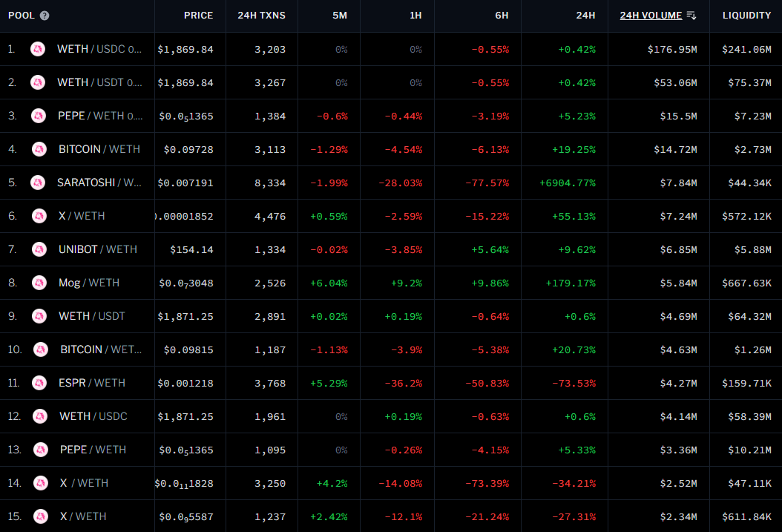
Task: Click the -73.53% ESPR 24H change
Action: point(574,384)
